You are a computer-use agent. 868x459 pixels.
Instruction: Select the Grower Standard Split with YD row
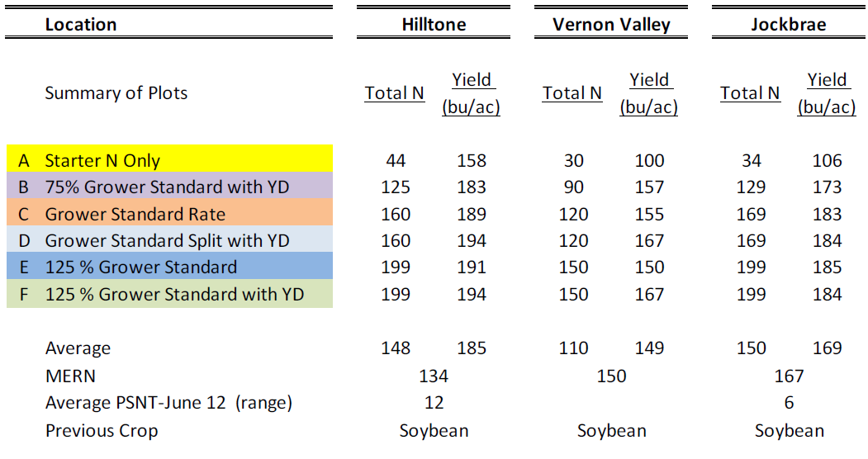167,241
